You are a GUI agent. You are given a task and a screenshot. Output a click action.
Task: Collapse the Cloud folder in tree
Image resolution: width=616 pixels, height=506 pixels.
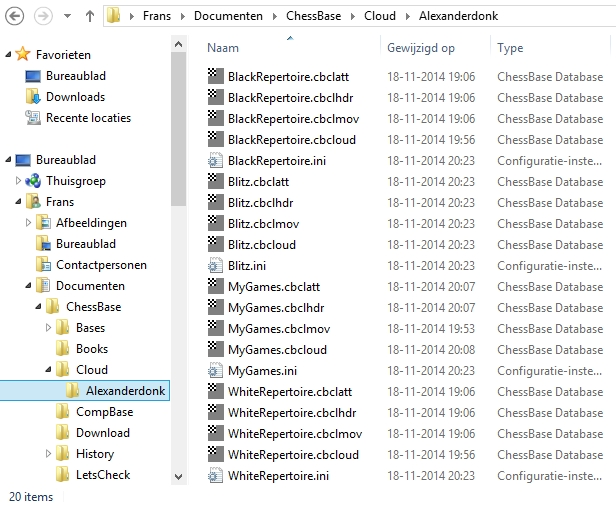pos(48,370)
